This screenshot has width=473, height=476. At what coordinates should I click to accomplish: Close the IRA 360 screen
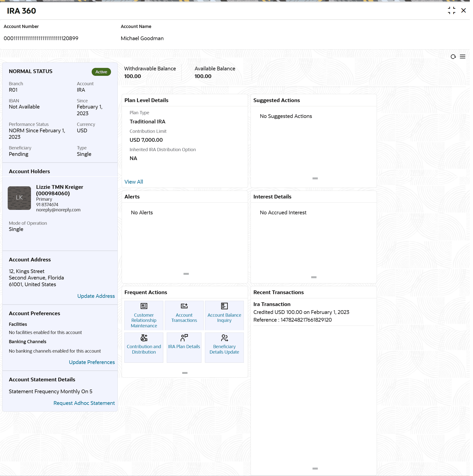pyautogui.click(x=464, y=10)
